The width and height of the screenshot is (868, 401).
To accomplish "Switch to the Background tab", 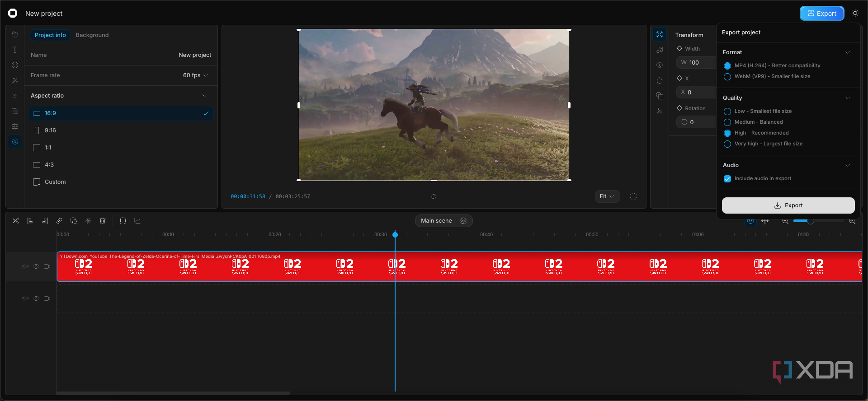I will tap(92, 35).
